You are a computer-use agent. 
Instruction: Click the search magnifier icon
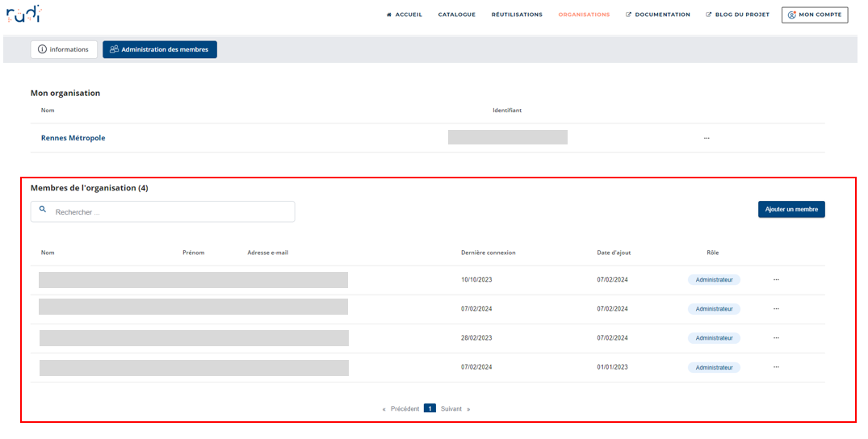pos(43,210)
